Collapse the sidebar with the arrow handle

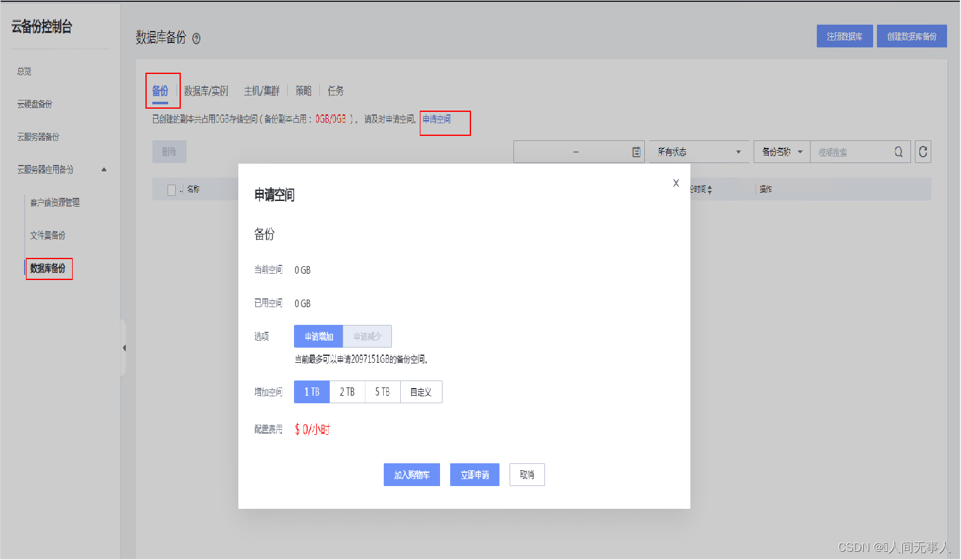click(x=124, y=348)
